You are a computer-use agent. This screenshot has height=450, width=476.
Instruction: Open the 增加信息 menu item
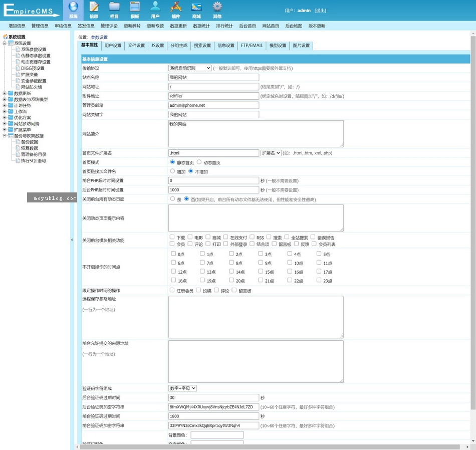[x=17, y=26]
